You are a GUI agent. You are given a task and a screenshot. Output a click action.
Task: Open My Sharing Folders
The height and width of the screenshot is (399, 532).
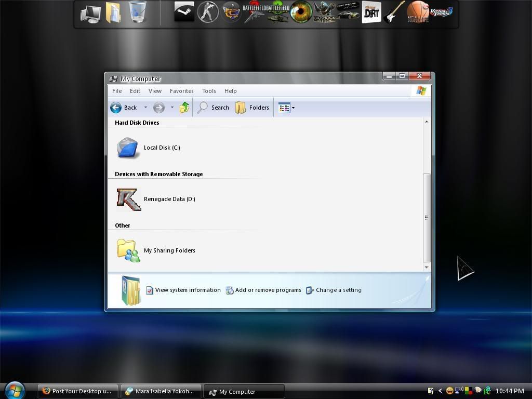tap(169, 250)
